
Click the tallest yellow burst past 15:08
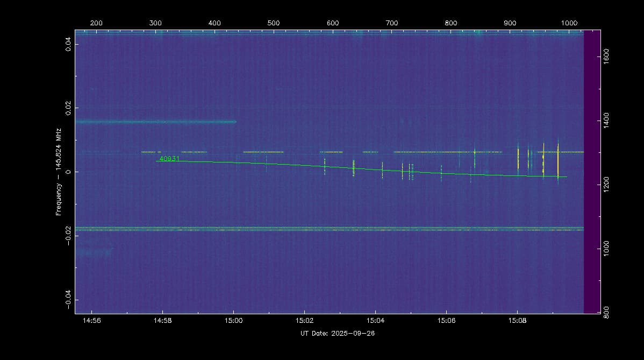click(558, 160)
